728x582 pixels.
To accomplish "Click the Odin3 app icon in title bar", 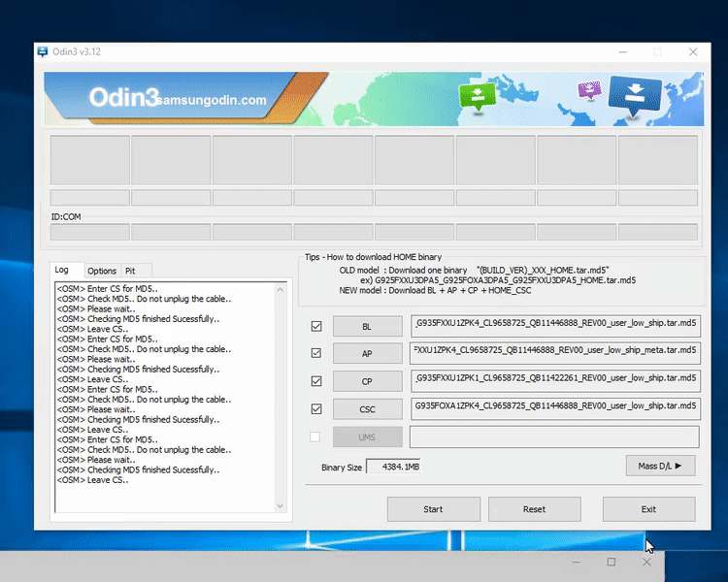I will click(x=43, y=51).
